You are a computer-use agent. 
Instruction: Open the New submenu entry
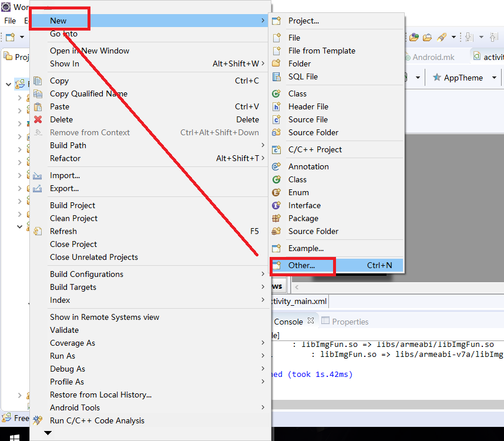click(150, 21)
